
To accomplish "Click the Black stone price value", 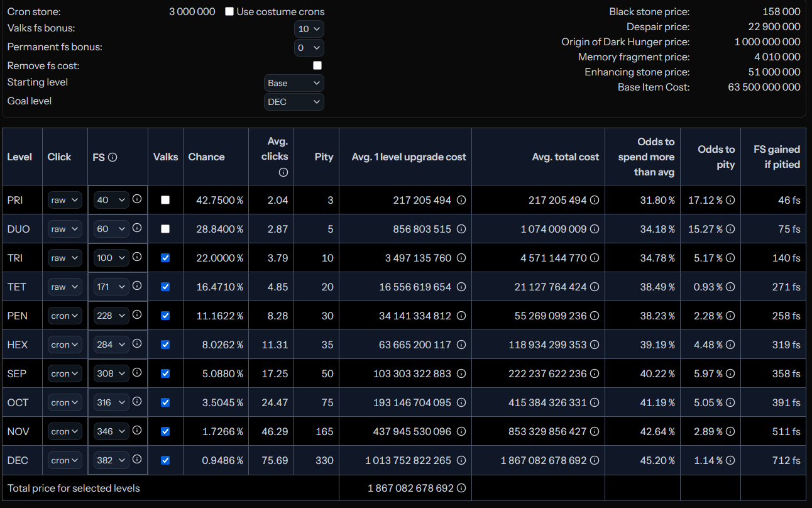I will [781, 11].
